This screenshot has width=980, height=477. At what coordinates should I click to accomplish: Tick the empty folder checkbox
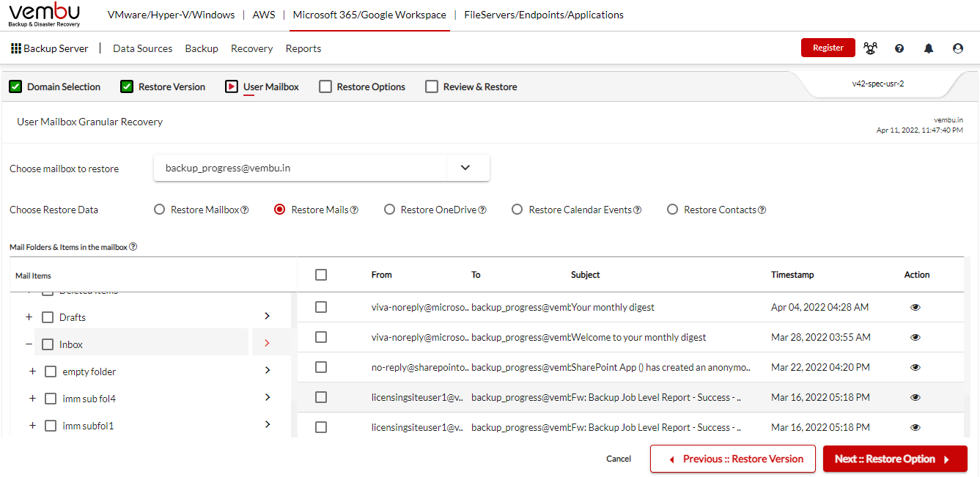pos(51,371)
